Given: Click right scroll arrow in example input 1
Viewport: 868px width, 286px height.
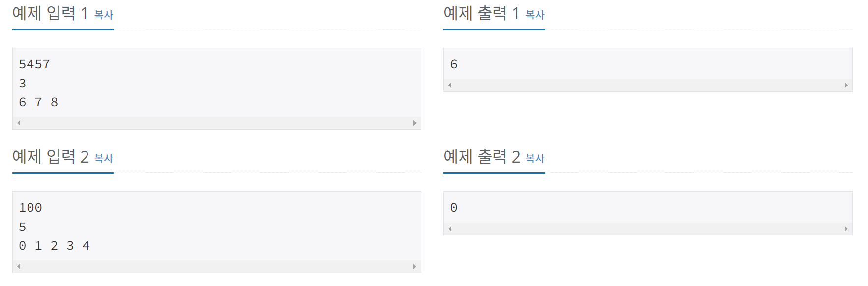Looking at the screenshot, I should click(x=415, y=123).
